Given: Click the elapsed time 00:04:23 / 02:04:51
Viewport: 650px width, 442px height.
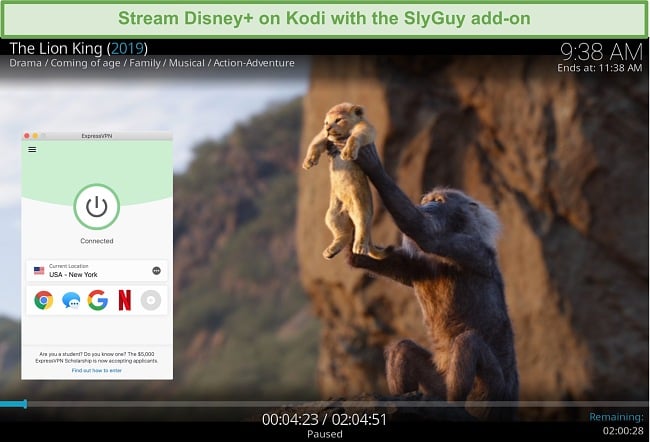Looking at the screenshot, I should pos(325,420).
